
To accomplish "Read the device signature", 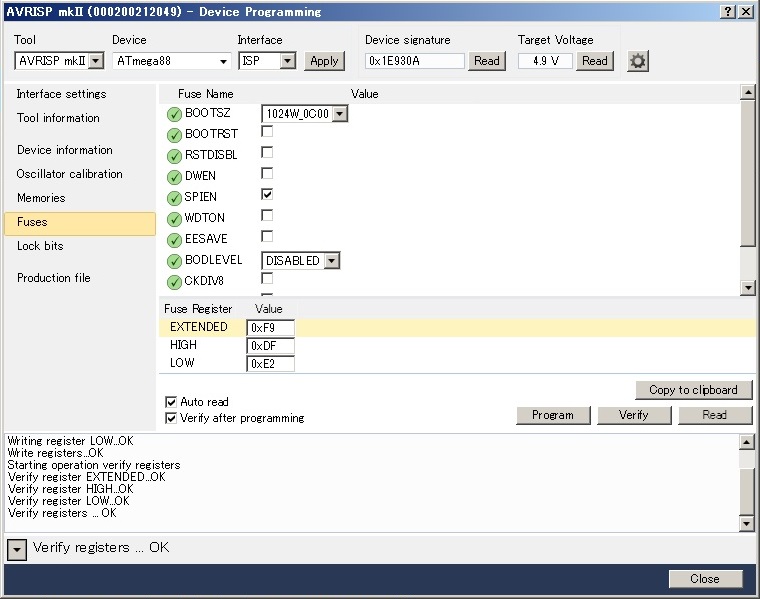I will click(x=487, y=61).
